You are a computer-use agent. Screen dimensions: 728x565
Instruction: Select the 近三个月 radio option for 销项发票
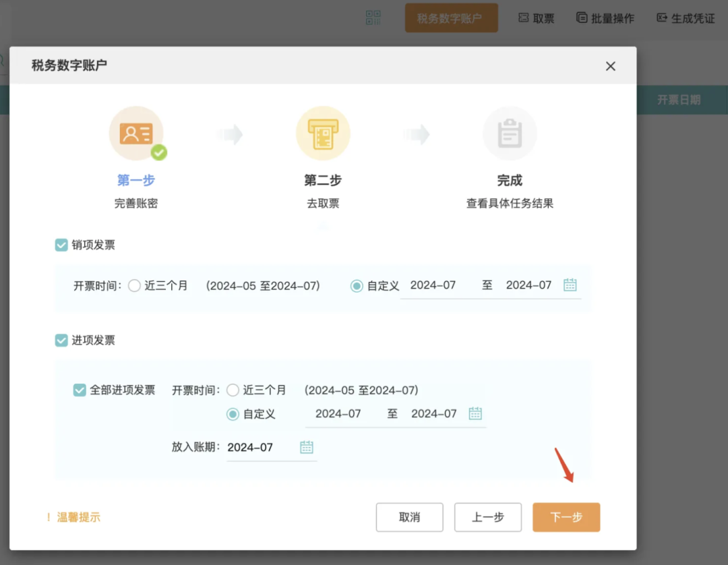tap(133, 285)
